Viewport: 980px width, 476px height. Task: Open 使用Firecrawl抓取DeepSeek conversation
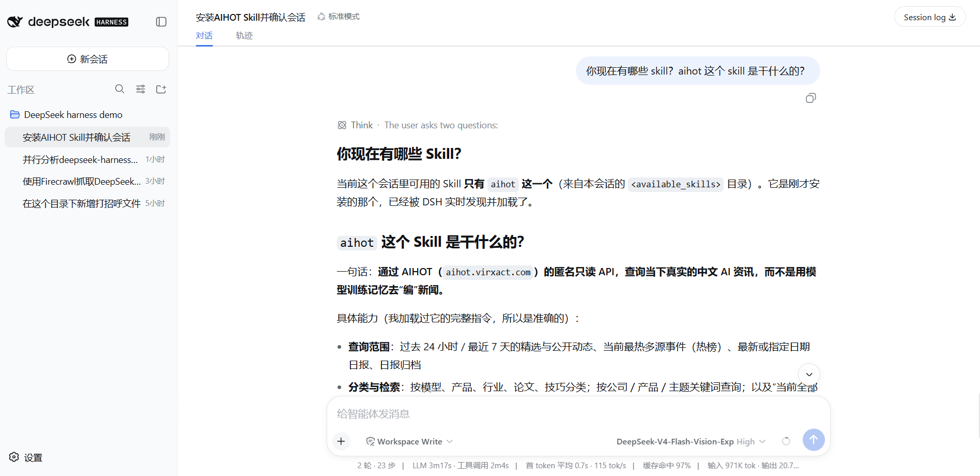point(87,181)
